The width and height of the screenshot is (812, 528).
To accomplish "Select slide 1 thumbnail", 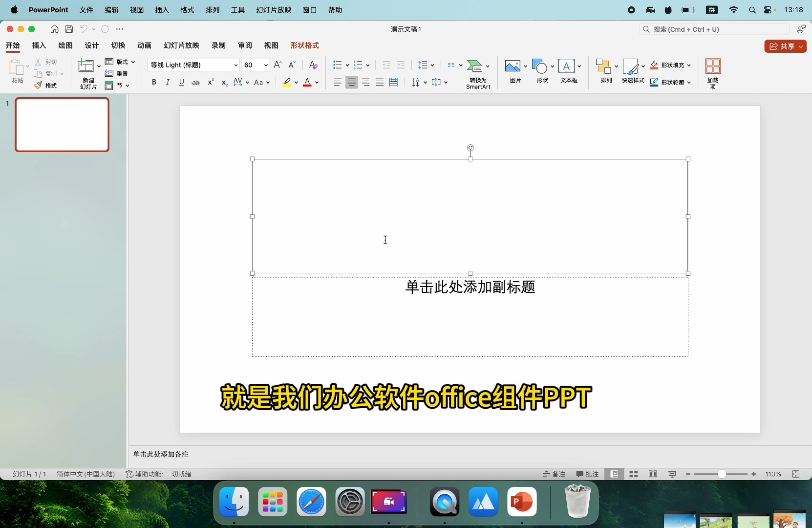I will pos(62,125).
